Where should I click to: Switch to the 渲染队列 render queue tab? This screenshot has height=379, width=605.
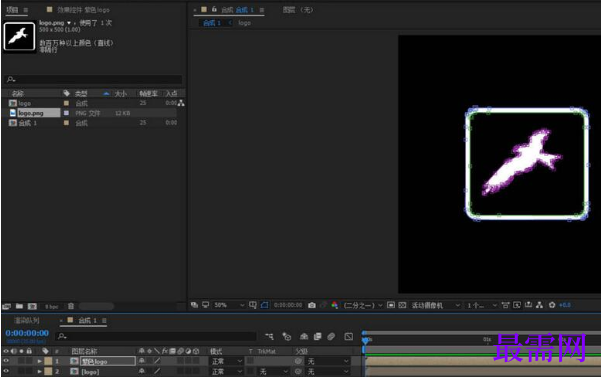pyautogui.click(x=27, y=320)
